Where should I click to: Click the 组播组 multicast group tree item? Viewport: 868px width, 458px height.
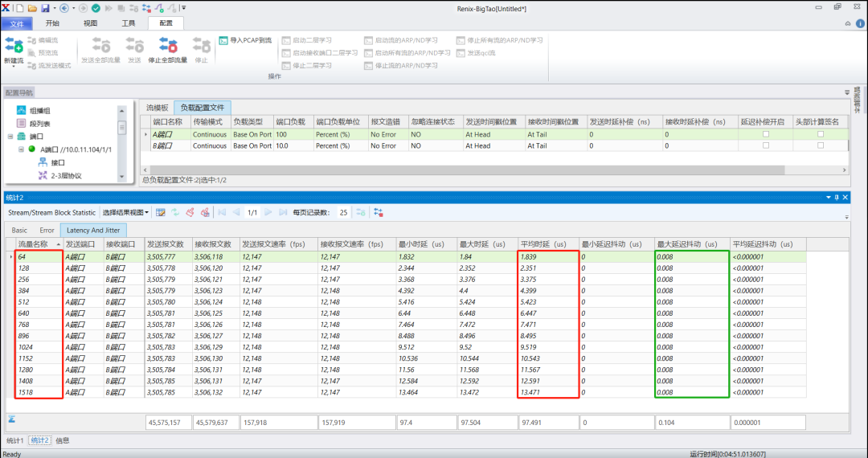tap(33, 111)
